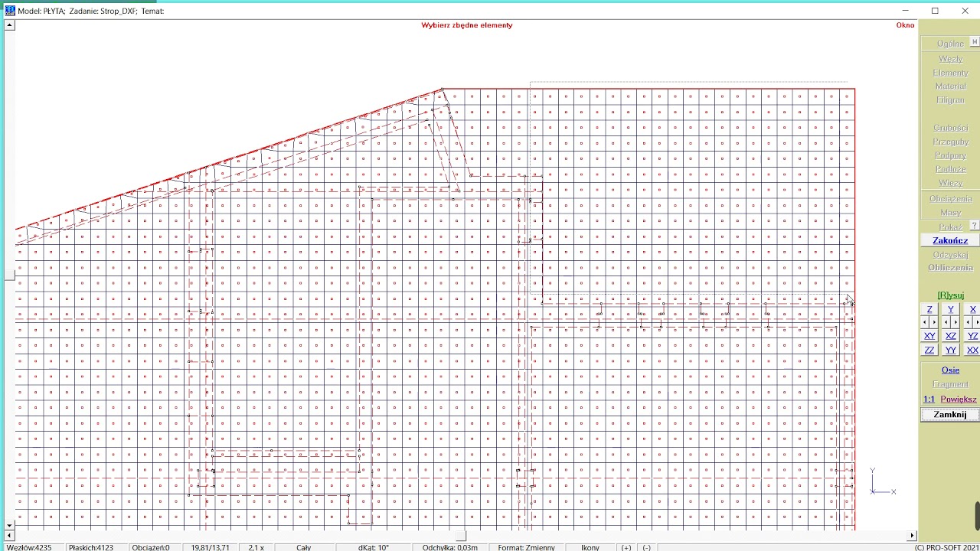Select the YY view button
The width and height of the screenshot is (980, 551).
coord(951,350)
